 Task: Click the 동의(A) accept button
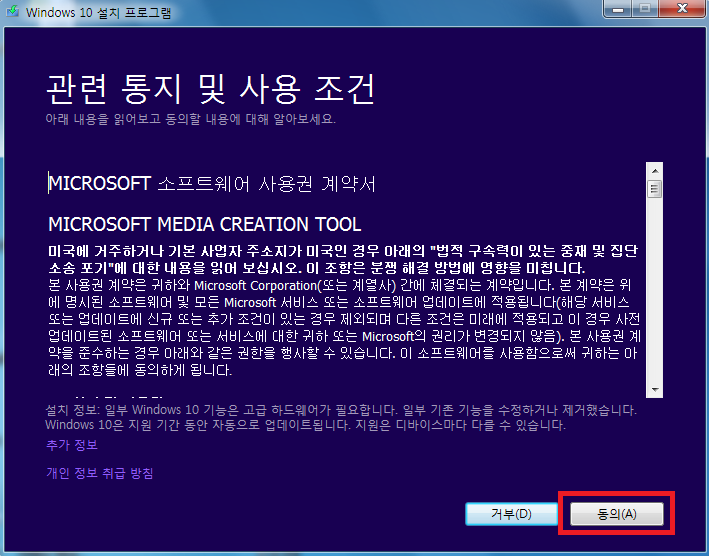pyautogui.click(x=617, y=514)
